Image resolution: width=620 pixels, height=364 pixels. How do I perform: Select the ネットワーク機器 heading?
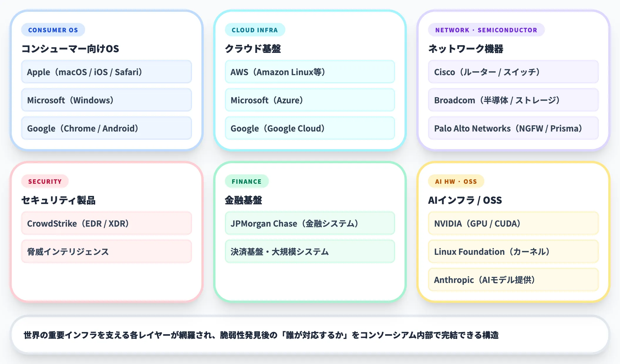pyautogui.click(x=466, y=49)
